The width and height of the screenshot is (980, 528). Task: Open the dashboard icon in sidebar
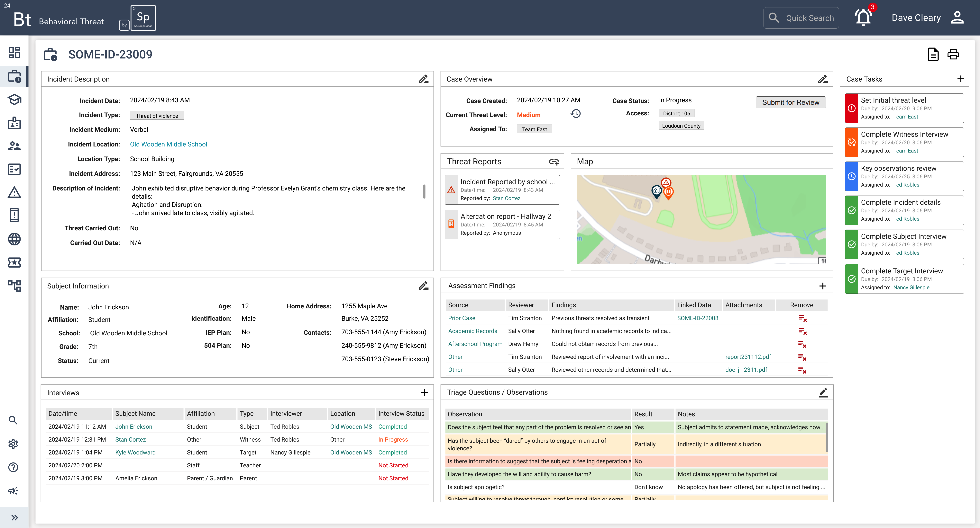point(14,52)
